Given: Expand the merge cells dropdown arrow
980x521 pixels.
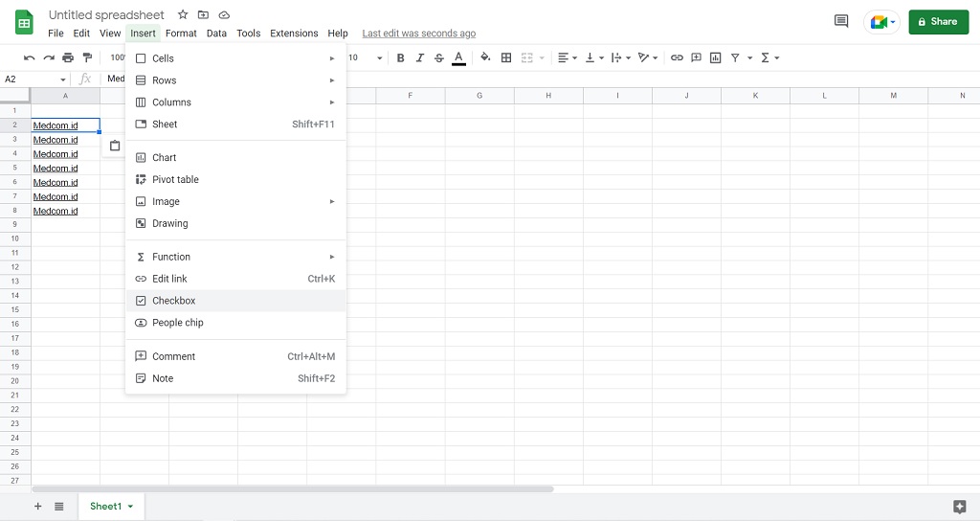Looking at the screenshot, I should tap(542, 57).
